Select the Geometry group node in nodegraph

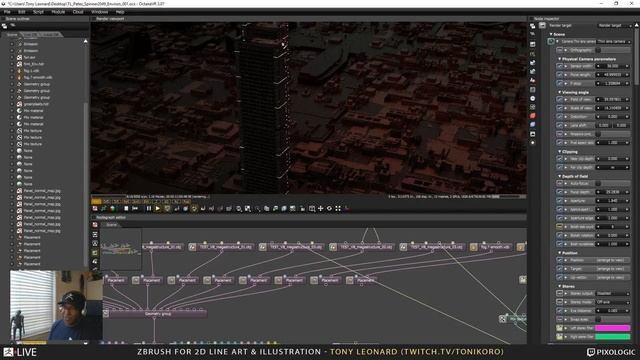[x=155, y=313]
